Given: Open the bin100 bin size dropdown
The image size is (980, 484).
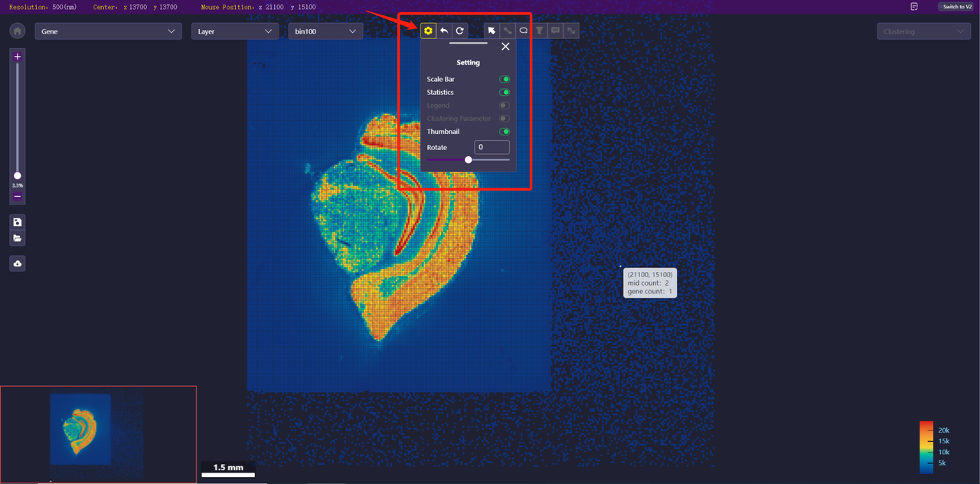Looking at the screenshot, I should [325, 31].
